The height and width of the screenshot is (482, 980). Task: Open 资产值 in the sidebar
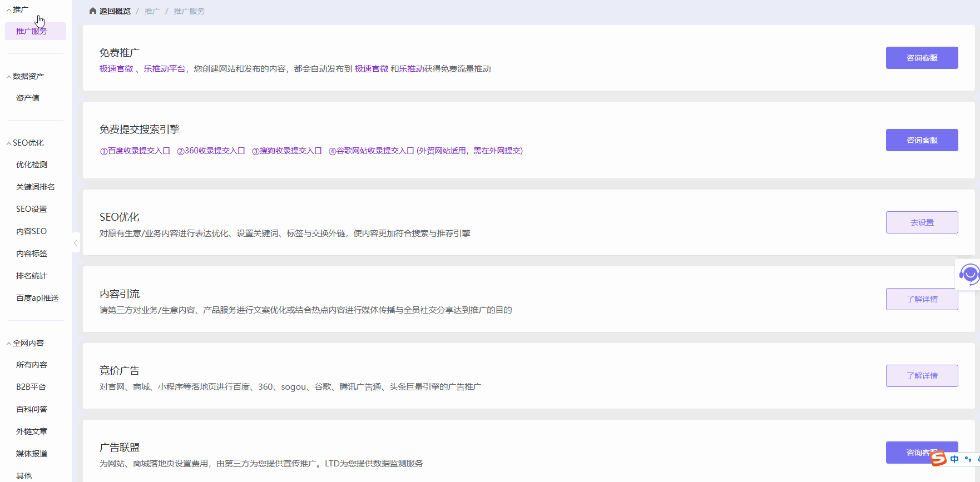[28, 98]
